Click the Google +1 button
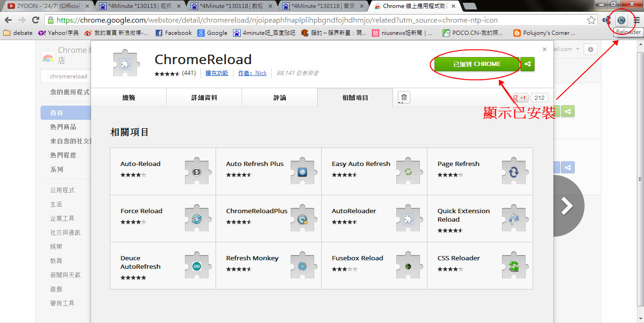The width and height of the screenshot is (644, 323). (521, 98)
